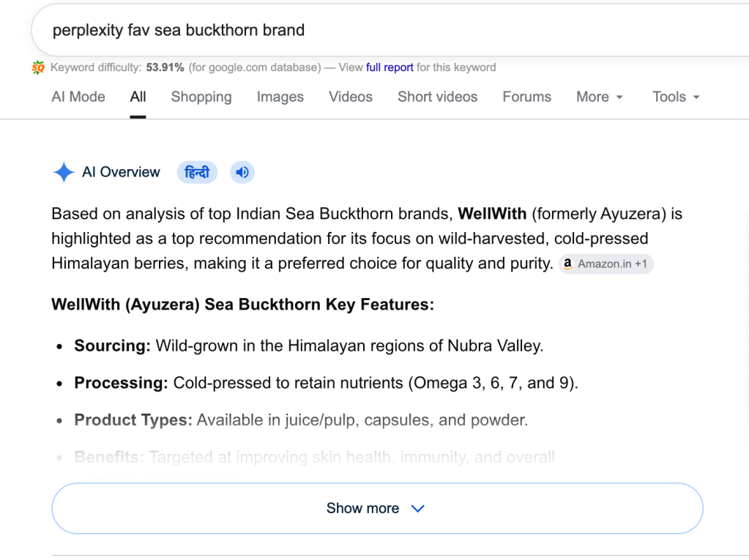The image size is (749, 560).
Task: Focus the search box containing perplexity fav sea buckthorn
Action: (390, 30)
